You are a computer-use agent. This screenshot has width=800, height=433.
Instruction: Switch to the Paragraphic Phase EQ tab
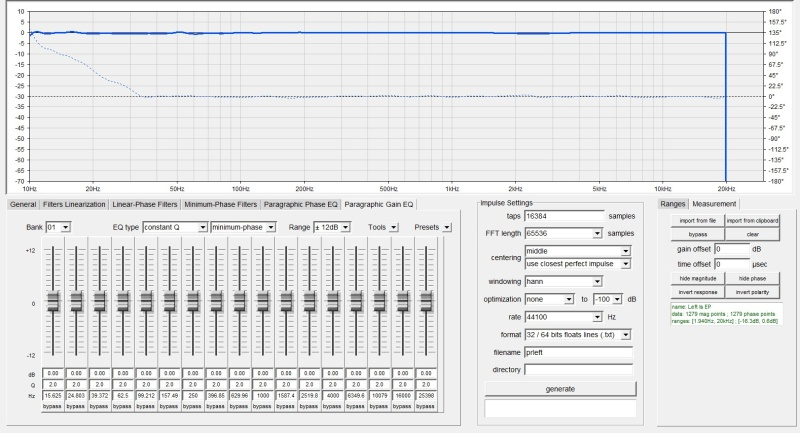(x=302, y=204)
